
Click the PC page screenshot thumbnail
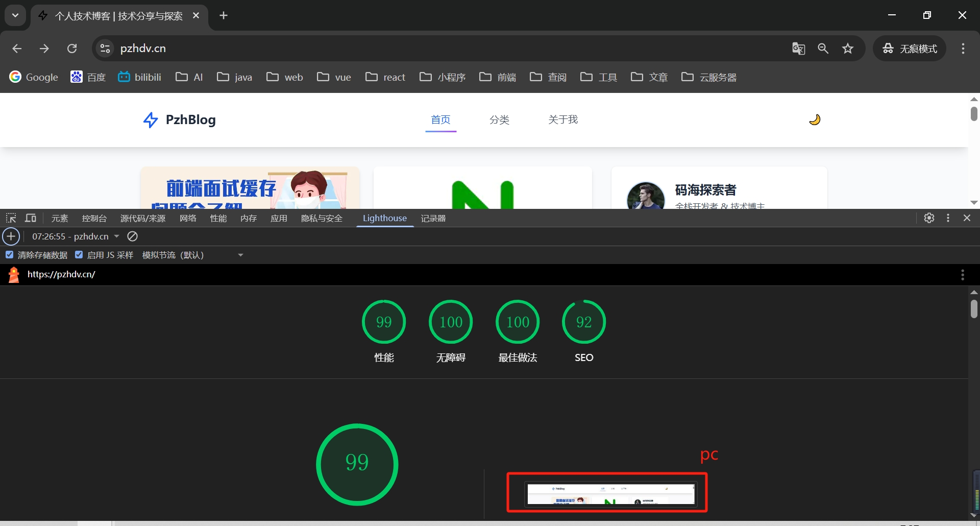(x=610, y=494)
